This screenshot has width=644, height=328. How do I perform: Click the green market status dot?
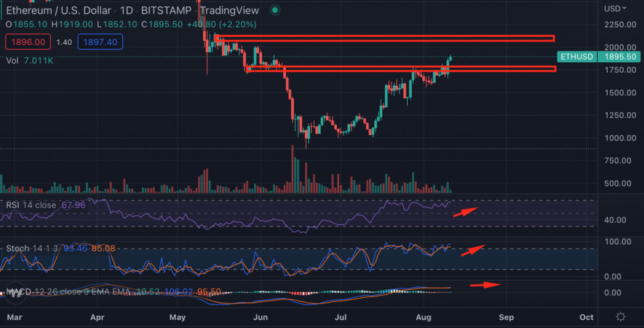pyautogui.click(x=275, y=10)
